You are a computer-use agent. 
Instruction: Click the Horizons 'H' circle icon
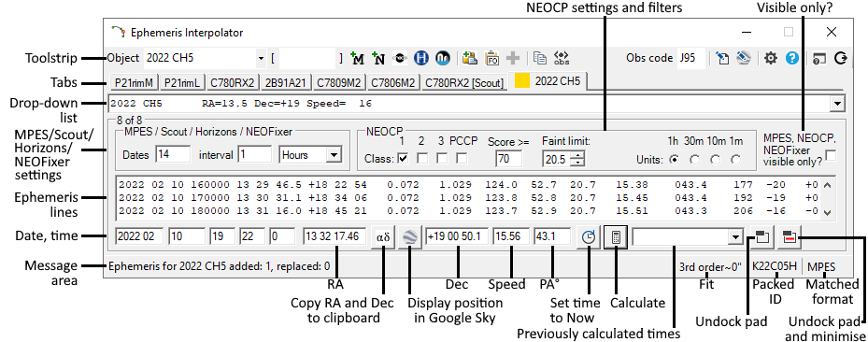point(421,58)
